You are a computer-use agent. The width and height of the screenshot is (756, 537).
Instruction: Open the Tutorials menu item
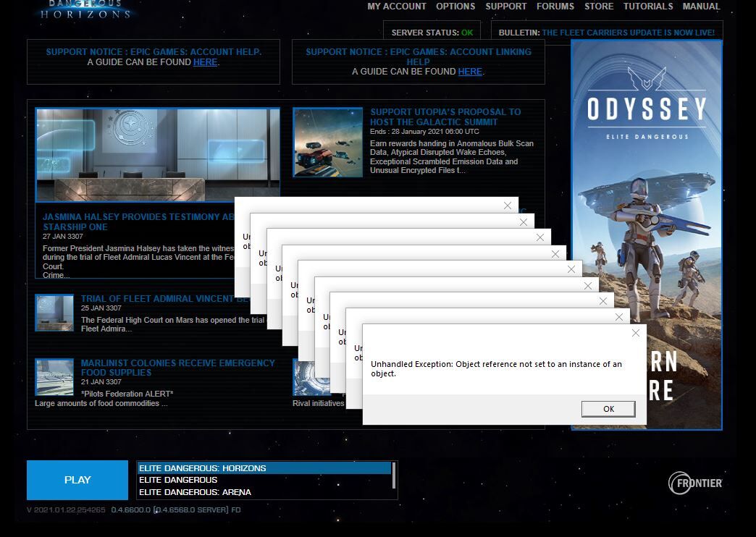coord(648,7)
